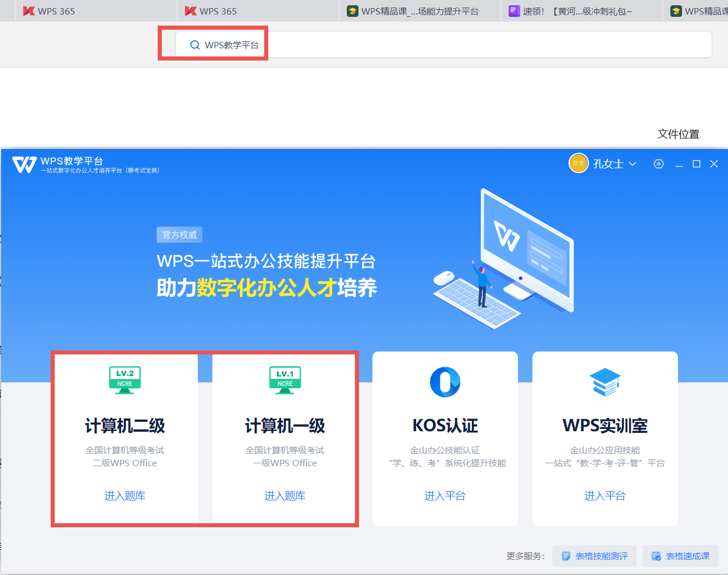Screen dimensions: 728x575
Task: Enter platform under KOS认证 card
Action: (445, 496)
